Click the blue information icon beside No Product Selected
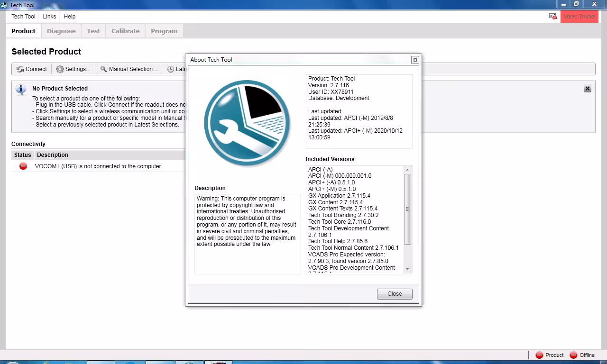Screen dimensions: 607x364 [x=21, y=90]
